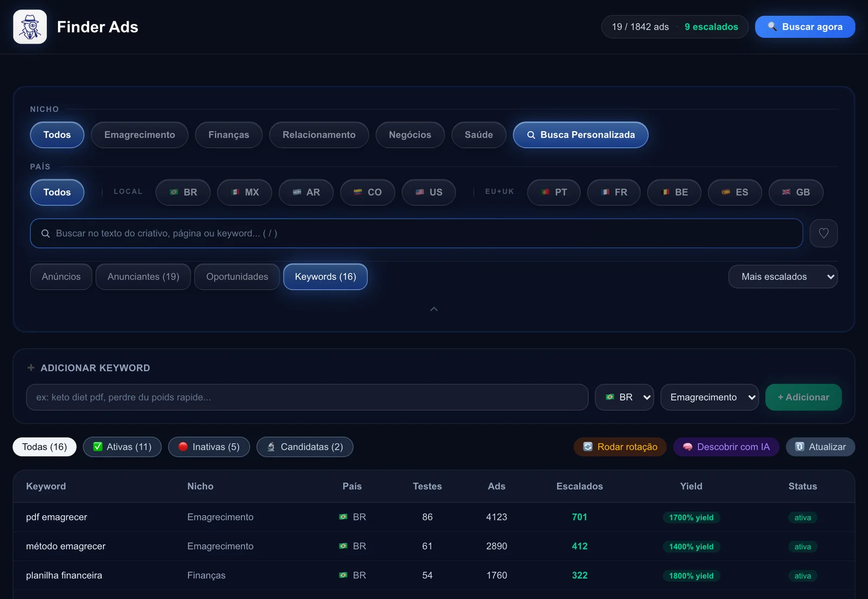This screenshot has height=599, width=868.
Task: Filter by the United States US chip
Action: [x=429, y=192]
